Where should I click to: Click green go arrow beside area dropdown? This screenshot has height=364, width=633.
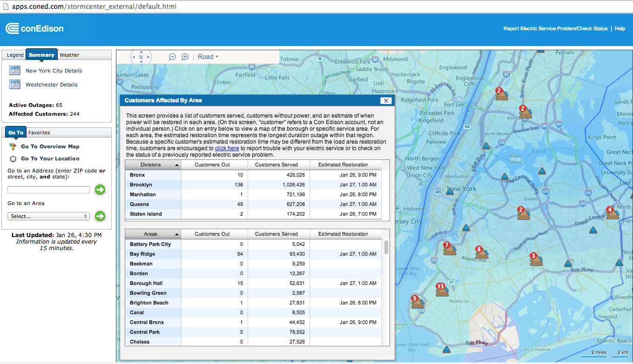click(x=100, y=216)
